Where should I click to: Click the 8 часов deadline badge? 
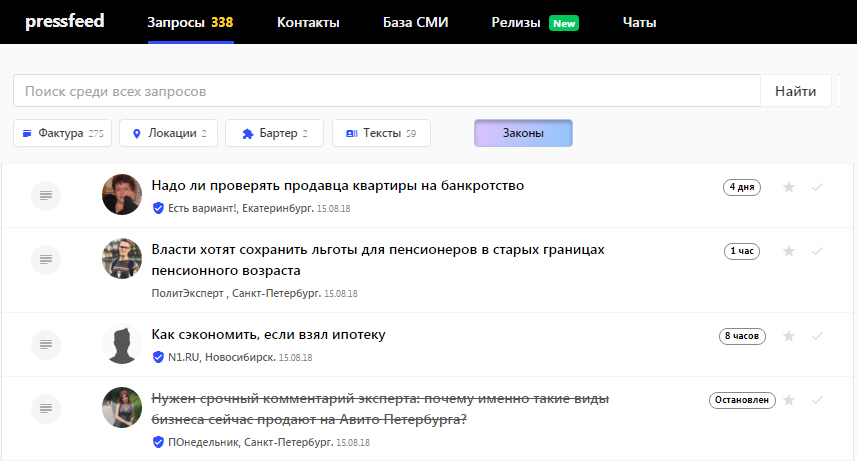pos(742,336)
